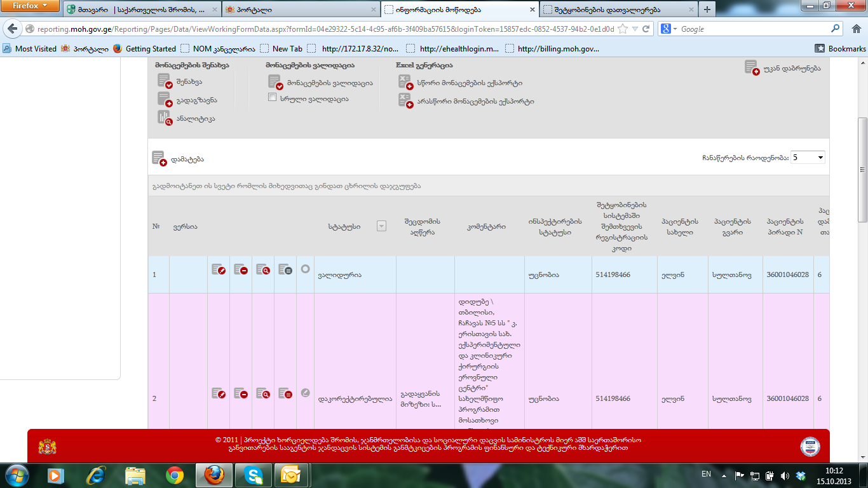
Task: Click the გადაგზავნა (send) upload icon
Action: [x=165, y=99]
